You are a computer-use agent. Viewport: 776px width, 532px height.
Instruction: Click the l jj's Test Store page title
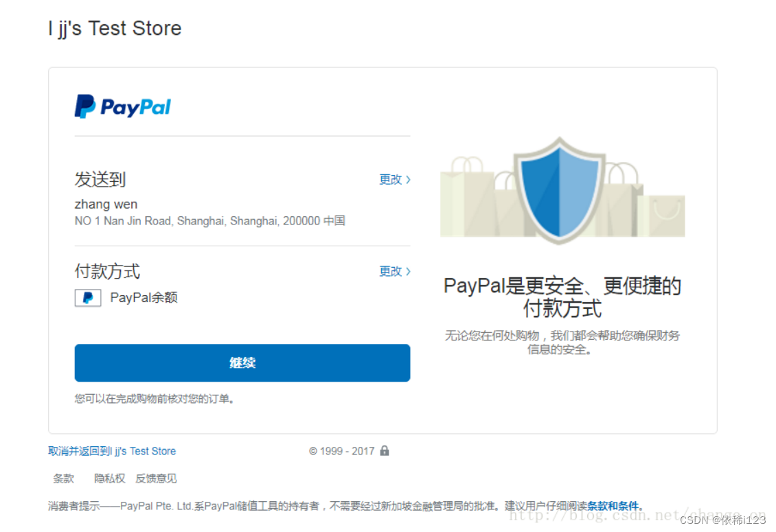[x=115, y=28]
